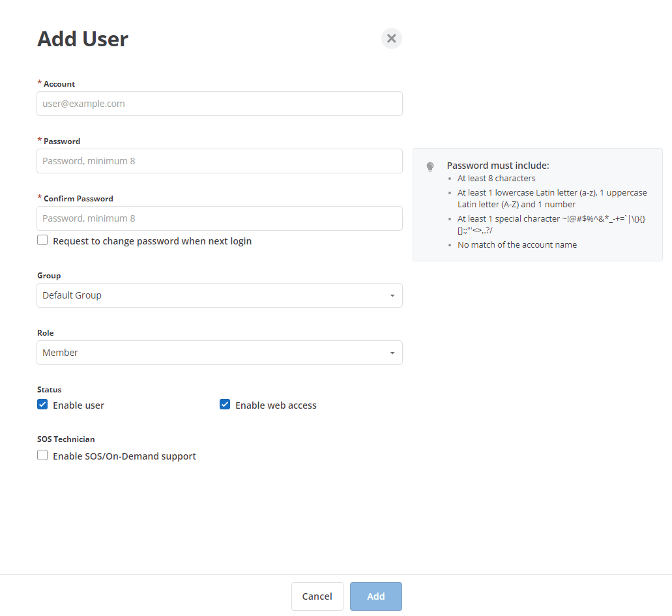
Task: Open the Role dropdown showing Member
Action: click(x=220, y=353)
